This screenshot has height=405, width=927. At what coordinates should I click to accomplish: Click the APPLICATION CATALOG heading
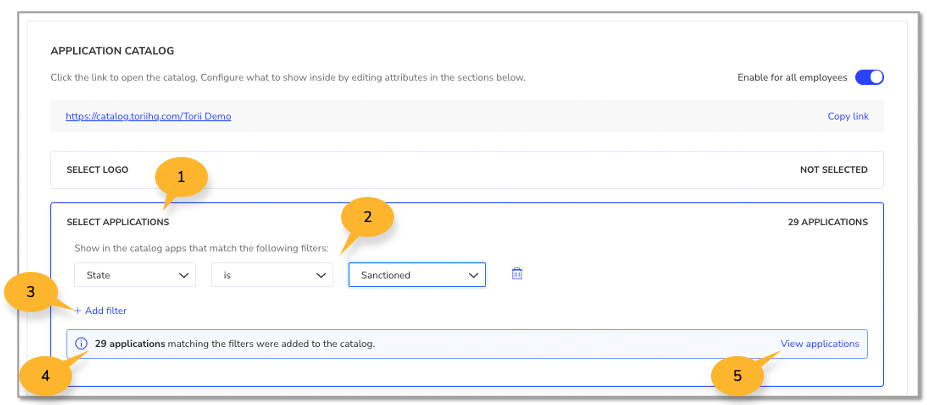112,51
